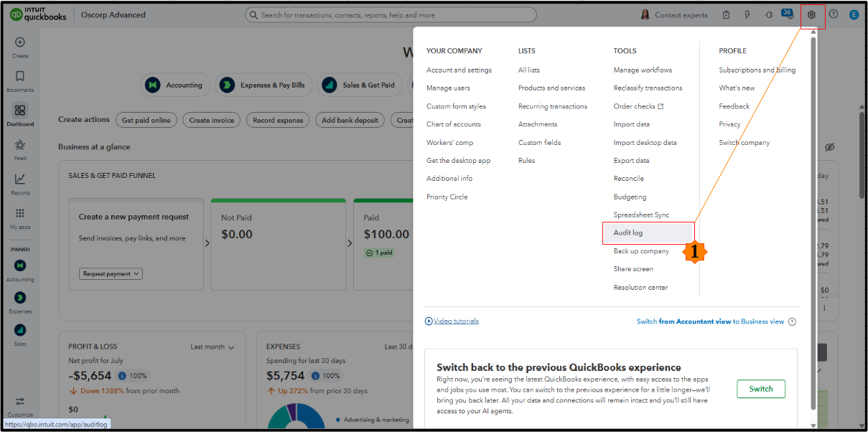Click the green Switch button
Image resolution: width=868 pixels, height=432 pixels.
[761, 389]
